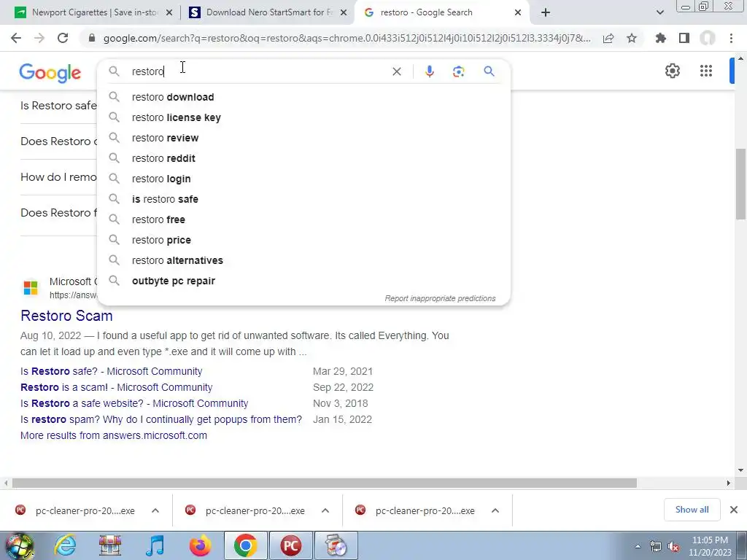Close the Nero StartSmart tab
The width and height of the screenshot is (747, 560).
[344, 12]
